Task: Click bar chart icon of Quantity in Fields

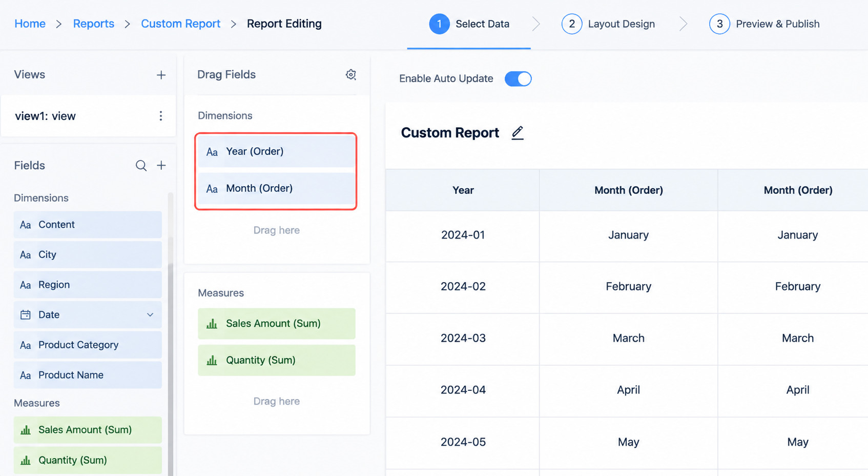Action: pos(26,460)
